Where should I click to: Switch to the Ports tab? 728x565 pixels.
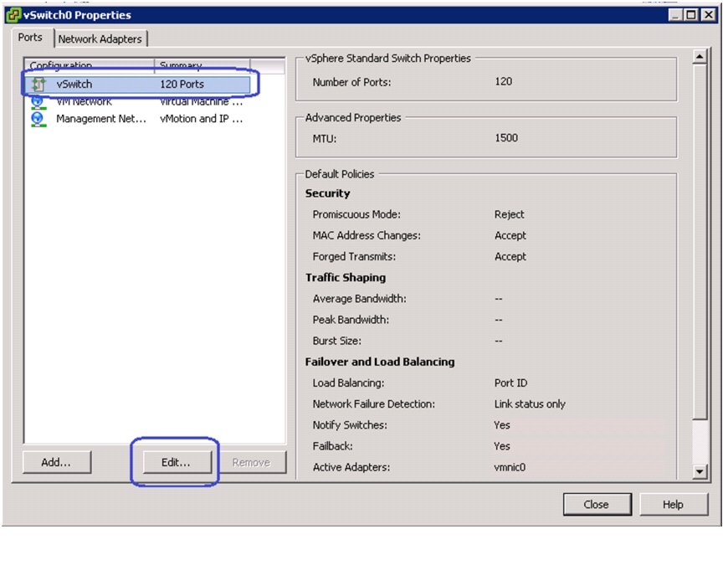coord(30,38)
